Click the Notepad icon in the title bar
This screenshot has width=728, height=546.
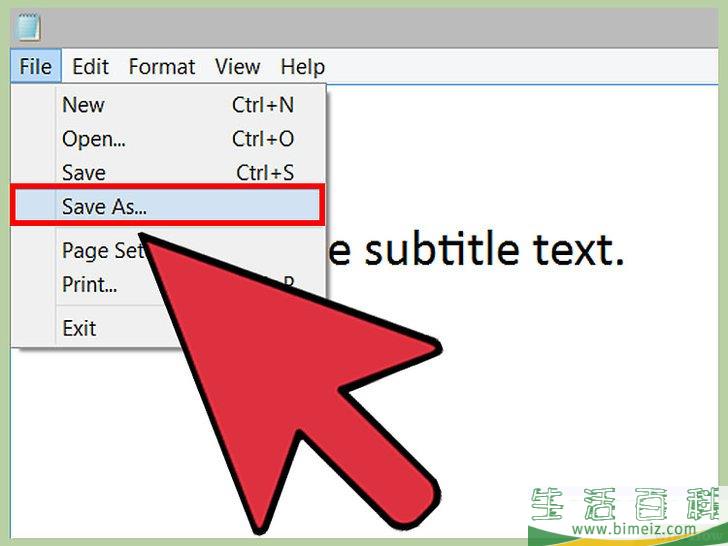(x=27, y=27)
